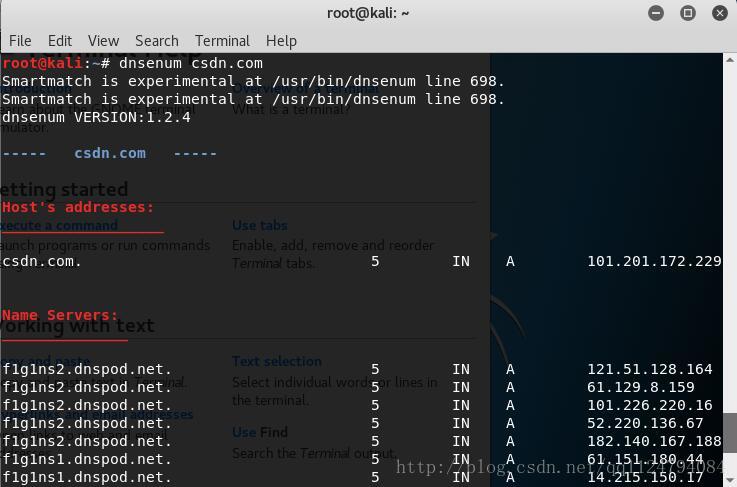Click the "Host's addresses:" heading
This screenshot has width=737, height=487.
[78, 207]
